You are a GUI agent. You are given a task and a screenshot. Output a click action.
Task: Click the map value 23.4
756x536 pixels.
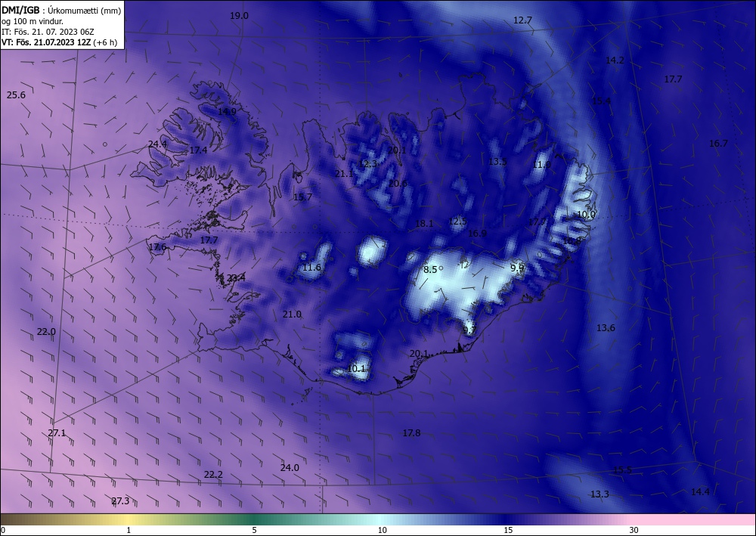click(236, 278)
